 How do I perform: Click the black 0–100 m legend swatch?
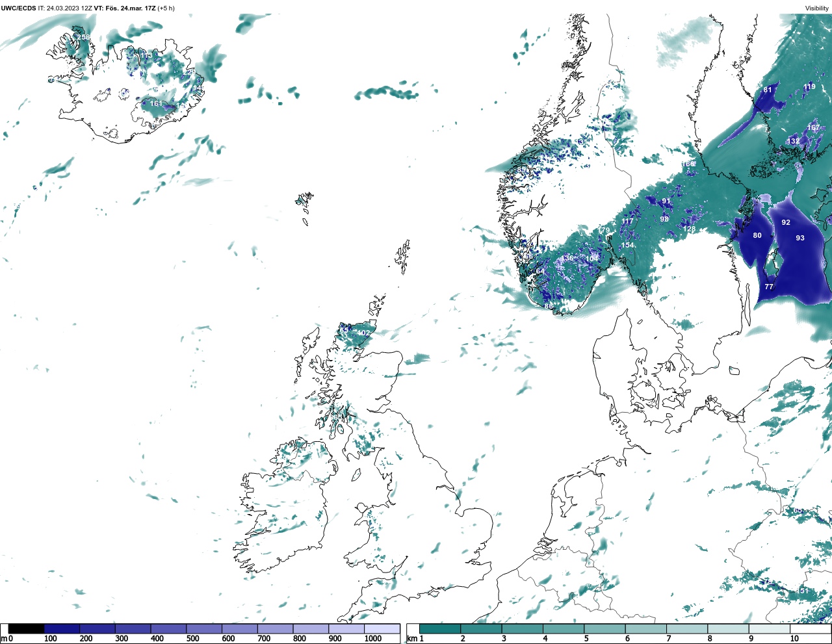[27, 628]
